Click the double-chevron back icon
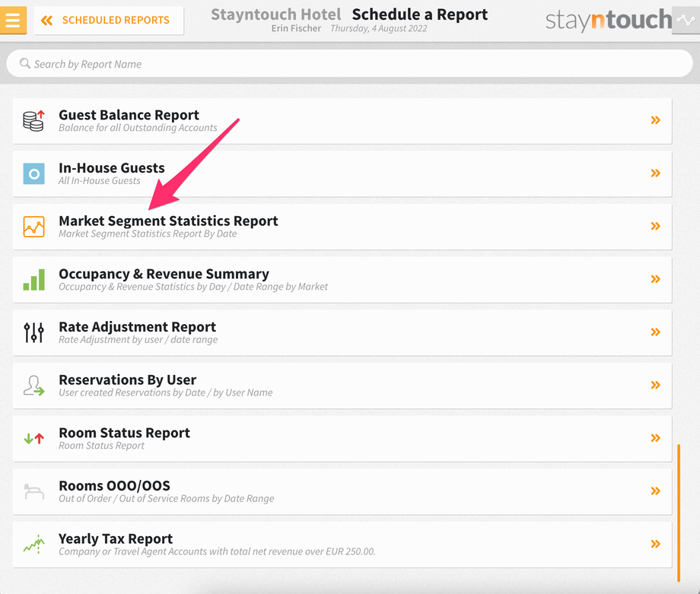The width and height of the screenshot is (700, 594). click(x=46, y=20)
